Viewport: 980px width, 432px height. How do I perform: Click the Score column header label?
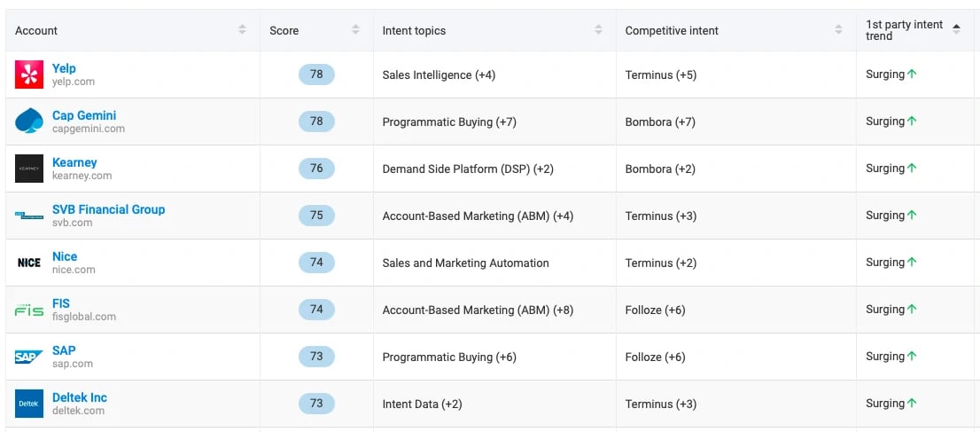(x=284, y=31)
